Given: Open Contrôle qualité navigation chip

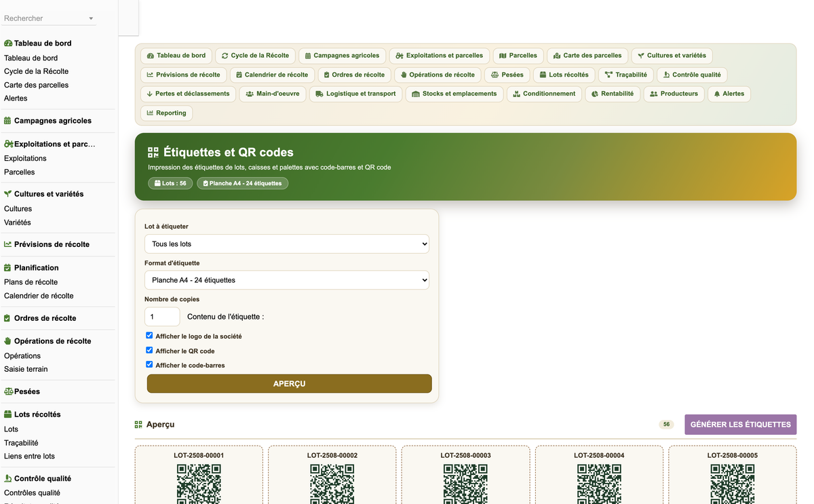Looking at the screenshot, I should coord(692,75).
